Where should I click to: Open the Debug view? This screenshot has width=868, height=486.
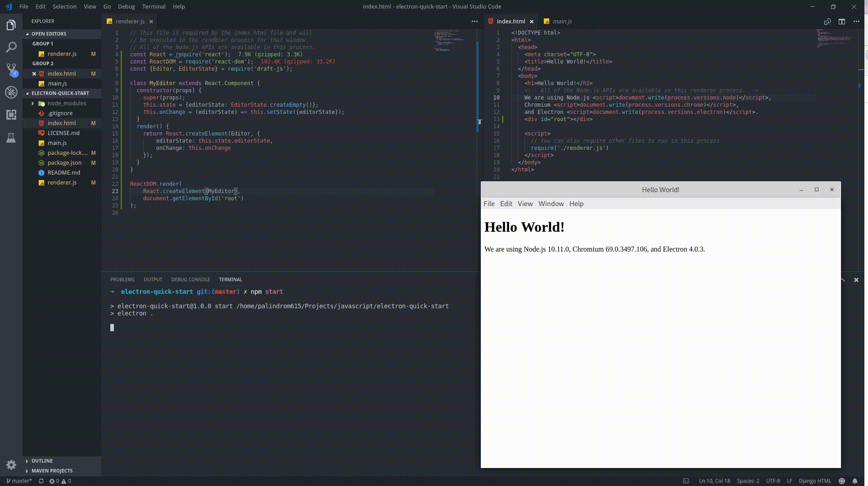click(11, 92)
